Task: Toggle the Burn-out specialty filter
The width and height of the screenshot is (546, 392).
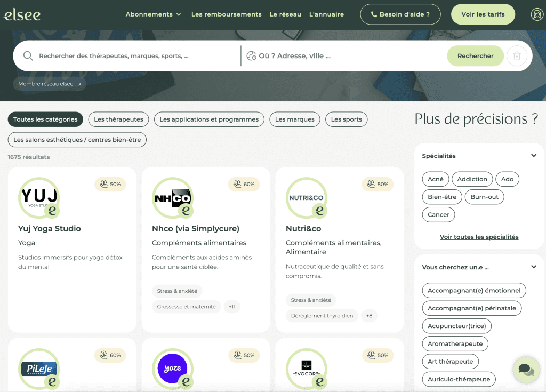Action: coord(484,197)
